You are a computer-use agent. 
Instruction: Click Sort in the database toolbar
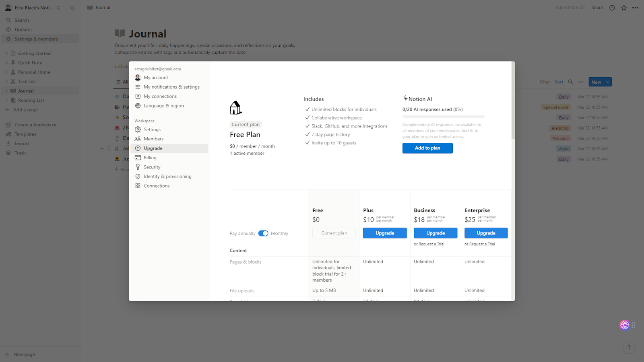click(559, 82)
